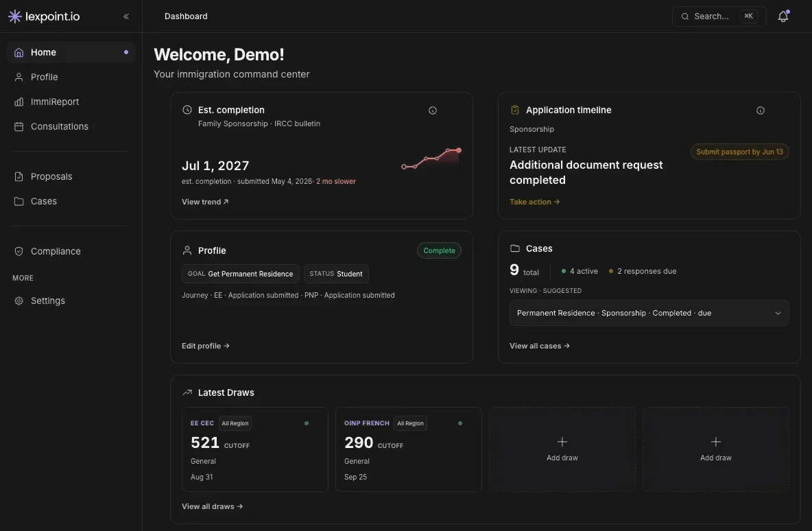Click Edit profile link

click(x=206, y=346)
